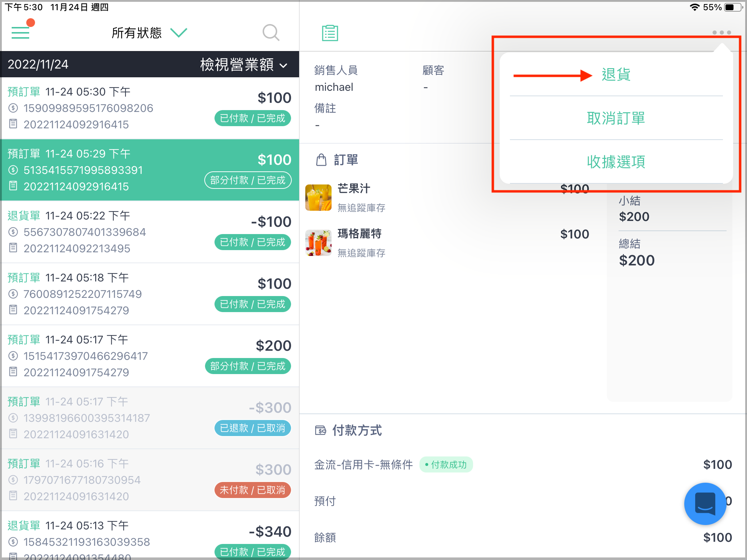Open the blue chat support bubble
Viewport: 747px width, 560px height.
tap(705, 503)
